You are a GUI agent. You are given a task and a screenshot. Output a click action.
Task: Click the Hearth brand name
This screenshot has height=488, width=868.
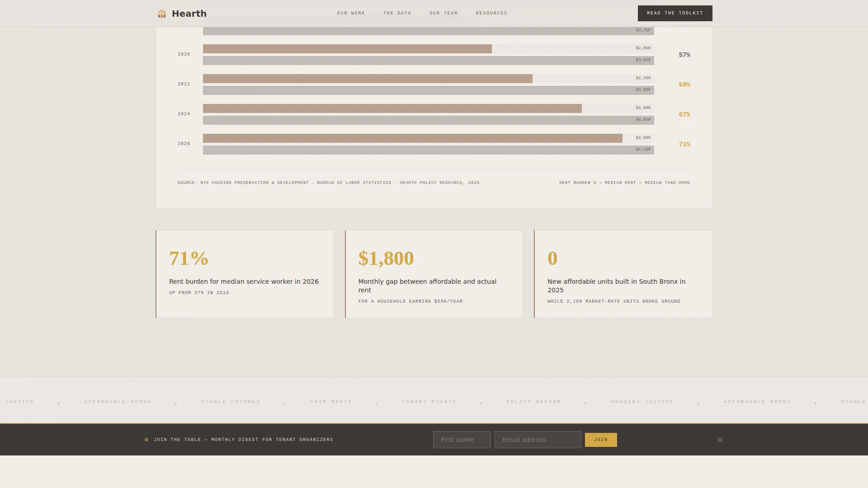tap(189, 14)
